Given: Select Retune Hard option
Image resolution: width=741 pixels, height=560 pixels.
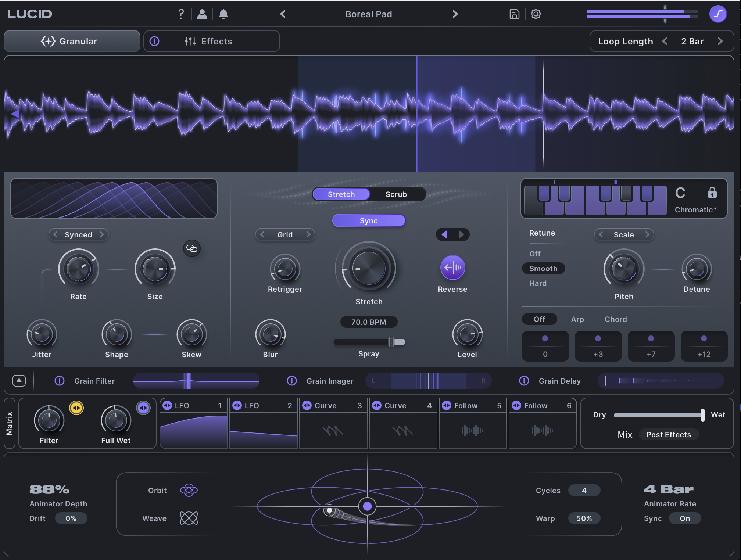Looking at the screenshot, I should [538, 283].
